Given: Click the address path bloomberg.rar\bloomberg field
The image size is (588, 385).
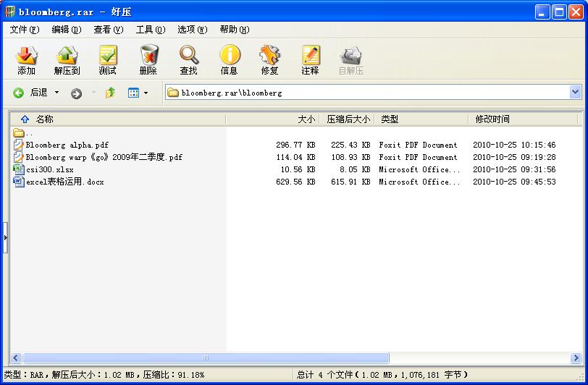Looking at the screenshot, I should click(x=368, y=92).
